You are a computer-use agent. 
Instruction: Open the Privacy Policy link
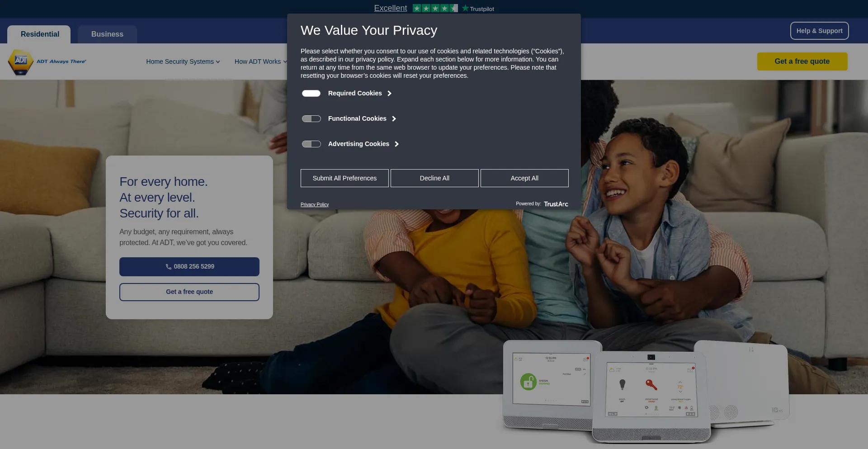tap(315, 204)
